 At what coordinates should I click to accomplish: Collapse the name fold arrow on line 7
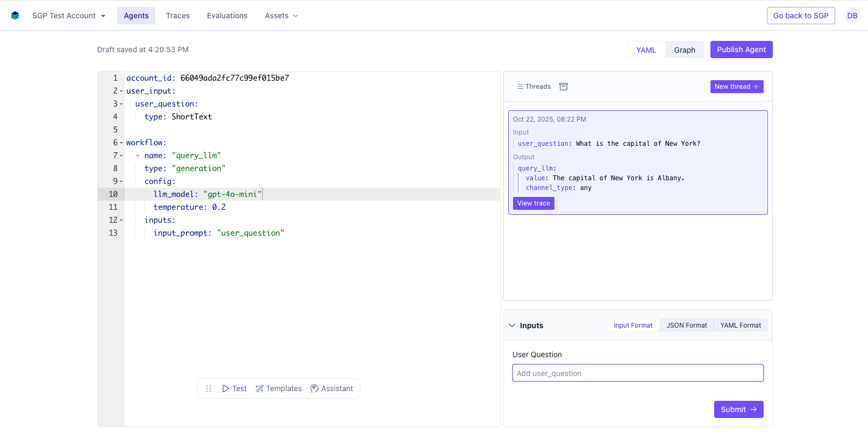(121, 156)
